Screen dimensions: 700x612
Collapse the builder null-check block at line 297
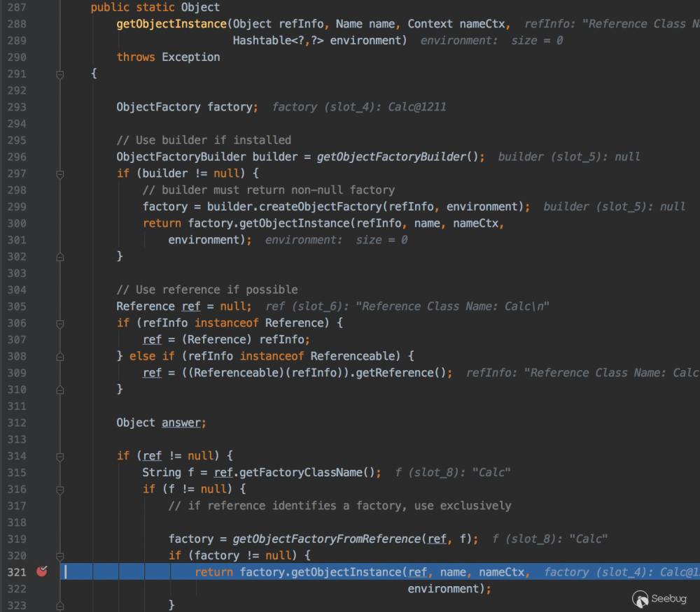click(x=59, y=173)
